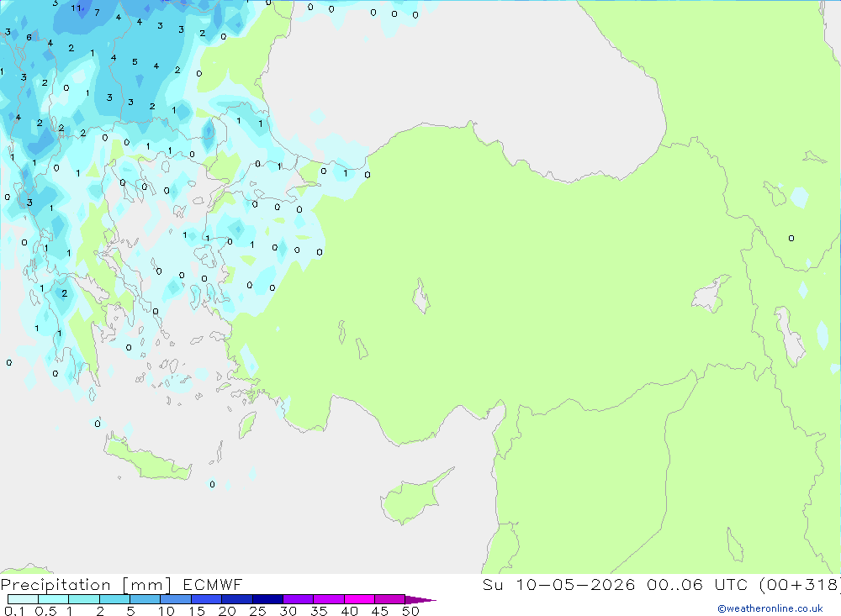
Task: Click the '(00+318)' forecast hour text
Action: coord(800,585)
